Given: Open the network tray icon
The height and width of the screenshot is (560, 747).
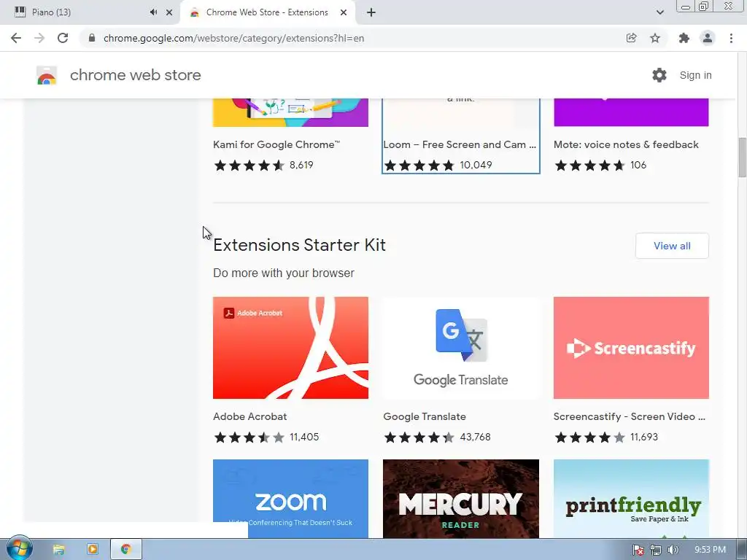Looking at the screenshot, I should (656, 550).
